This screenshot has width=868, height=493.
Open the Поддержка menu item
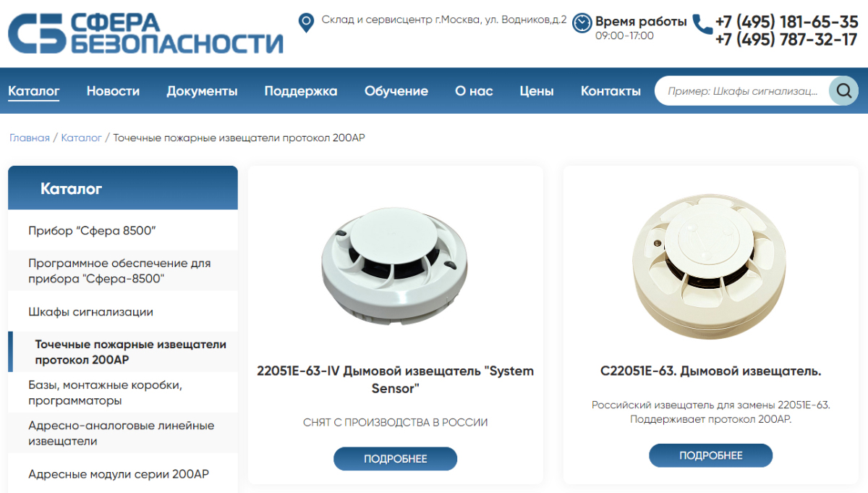pyautogui.click(x=301, y=91)
